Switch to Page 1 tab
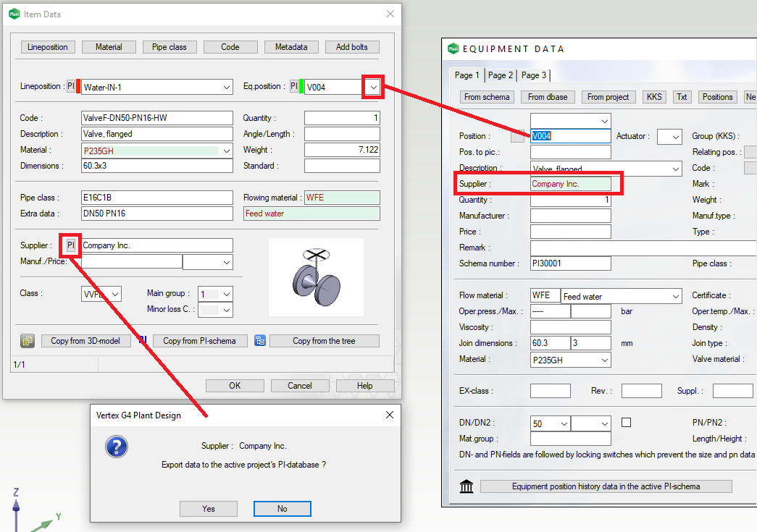The image size is (757, 532). (x=467, y=75)
